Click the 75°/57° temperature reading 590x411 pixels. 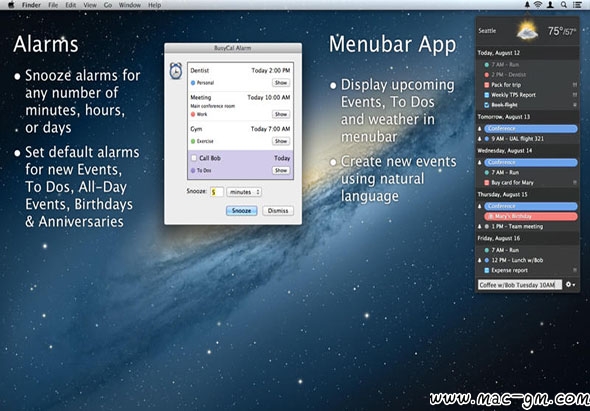[x=561, y=31]
